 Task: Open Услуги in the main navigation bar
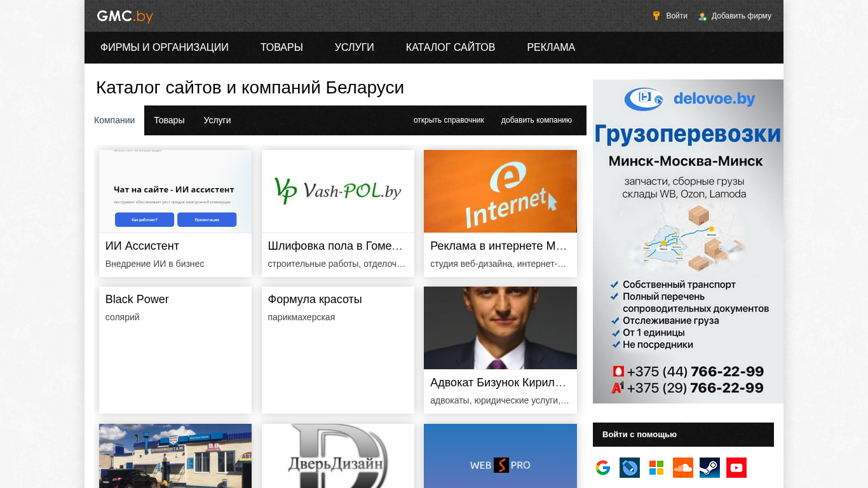point(355,48)
